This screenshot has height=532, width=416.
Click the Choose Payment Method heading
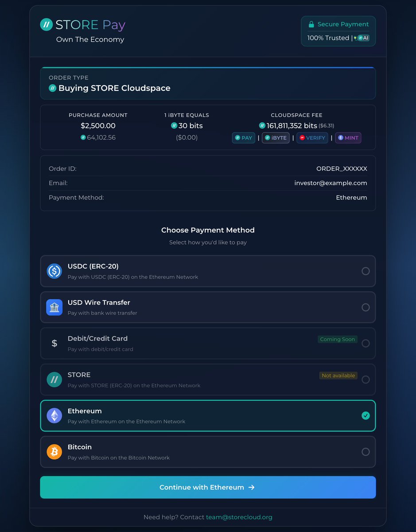(x=208, y=230)
